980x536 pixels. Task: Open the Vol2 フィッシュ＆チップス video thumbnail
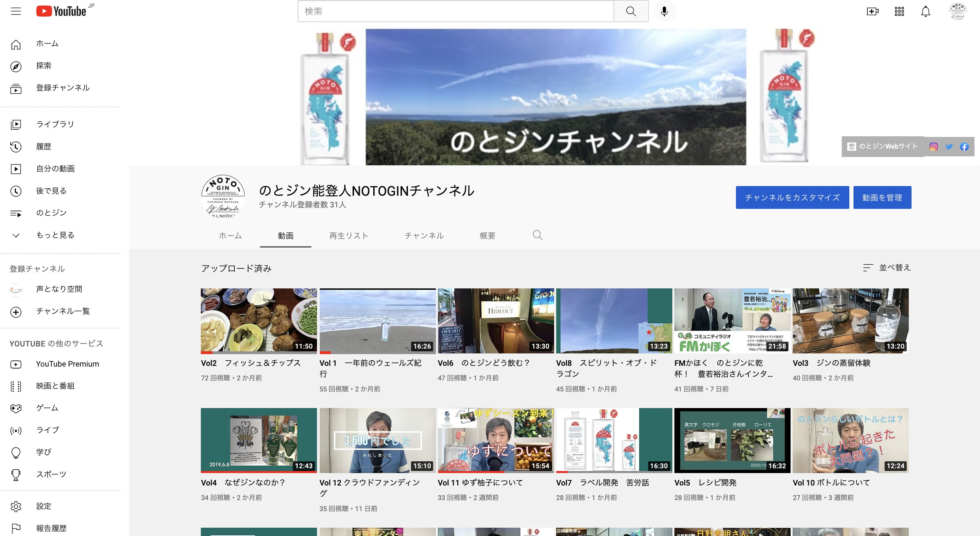tap(259, 321)
